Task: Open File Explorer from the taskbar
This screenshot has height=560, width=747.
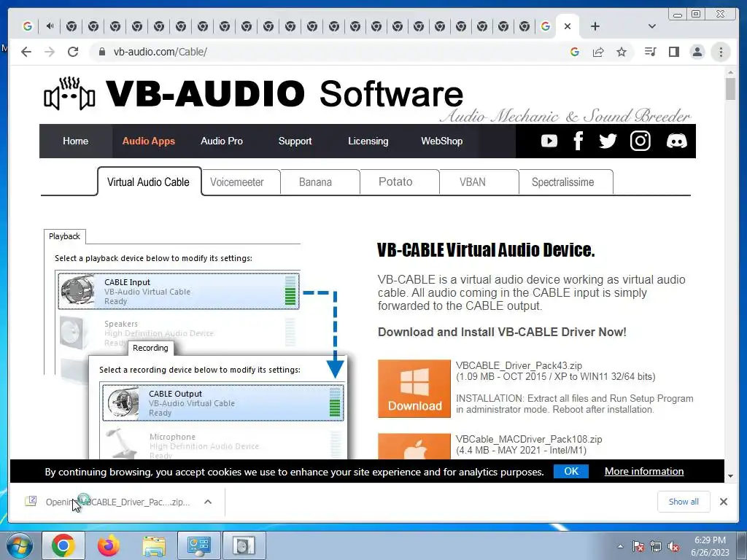Action: (x=154, y=545)
